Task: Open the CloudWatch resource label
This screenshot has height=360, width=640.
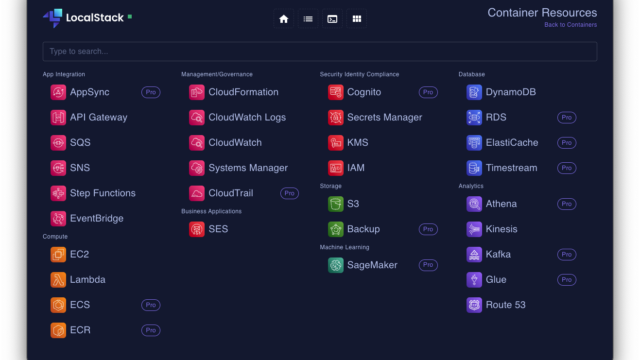Action: click(235, 143)
